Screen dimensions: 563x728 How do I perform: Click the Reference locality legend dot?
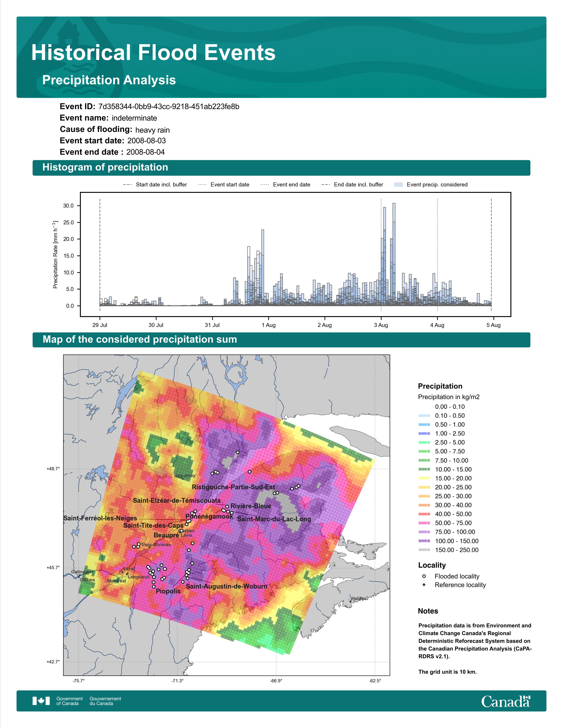point(424,585)
